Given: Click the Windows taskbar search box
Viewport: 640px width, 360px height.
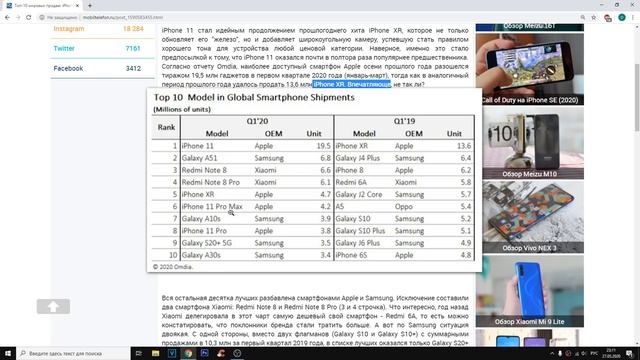Looking at the screenshot, I should click(73, 353).
